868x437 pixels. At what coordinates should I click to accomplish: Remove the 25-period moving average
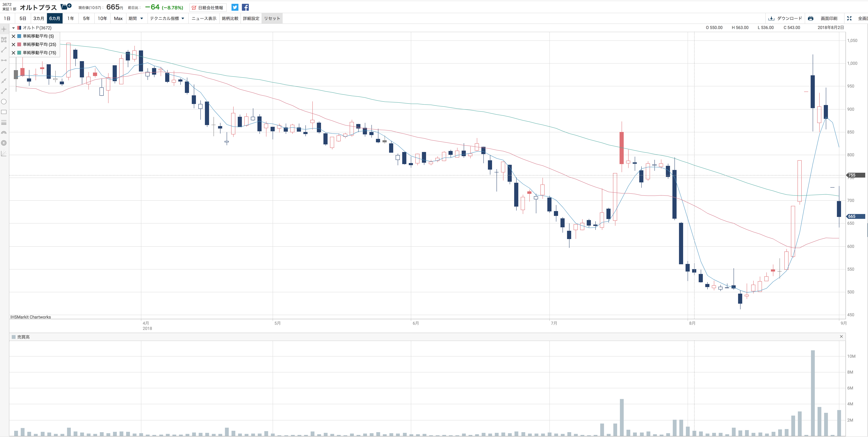[13, 44]
